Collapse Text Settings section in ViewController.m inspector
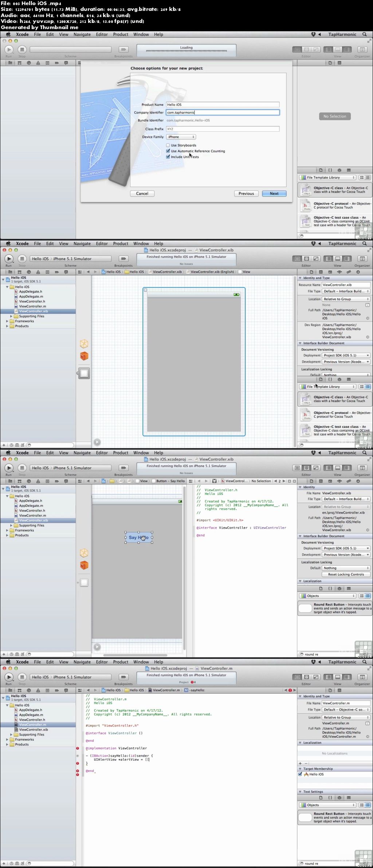The image size is (373, 868). 300,792
